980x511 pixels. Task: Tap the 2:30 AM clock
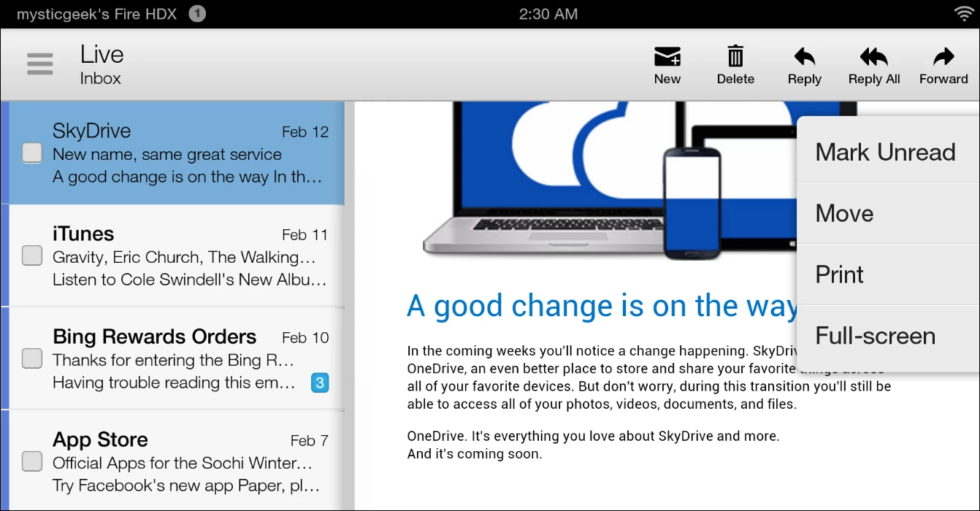548,14
